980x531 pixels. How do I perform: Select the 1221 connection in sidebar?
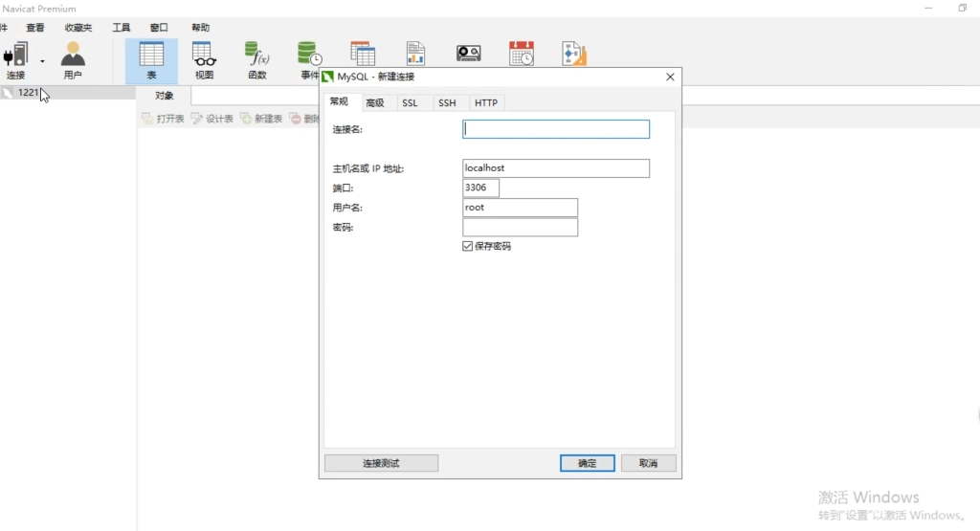(28, 93)
